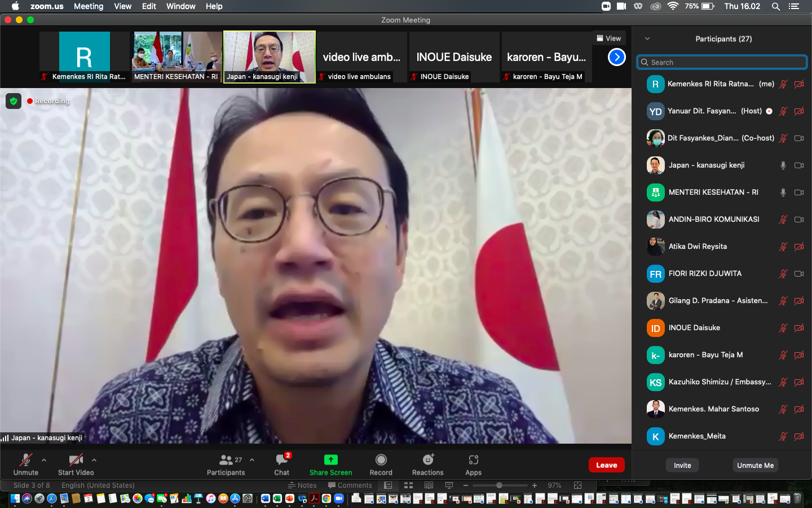Viewport: 812px width, 508px height.
Task: Select Japan - kanasugi kenji video thumbnail
Action: tap(270, 57)
